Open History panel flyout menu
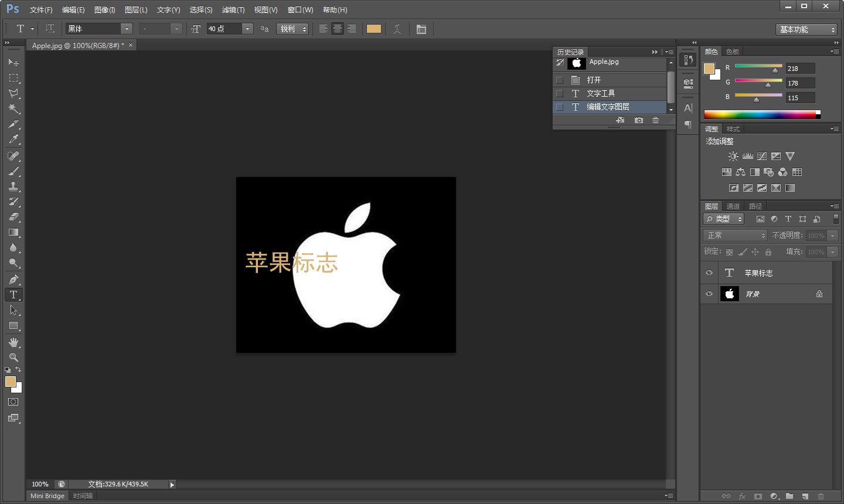This screenshot has width=844, height=504. point(669,52)
